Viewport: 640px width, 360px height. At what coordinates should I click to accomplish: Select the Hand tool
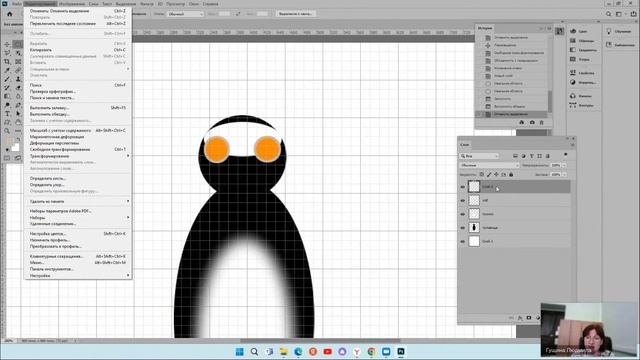pyautogui.click(x=18, y=122)
